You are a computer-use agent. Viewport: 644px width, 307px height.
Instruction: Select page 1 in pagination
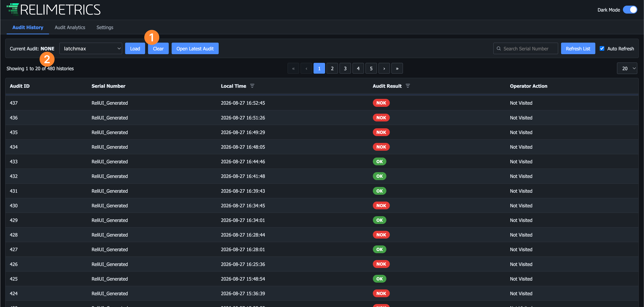(319, 68)
